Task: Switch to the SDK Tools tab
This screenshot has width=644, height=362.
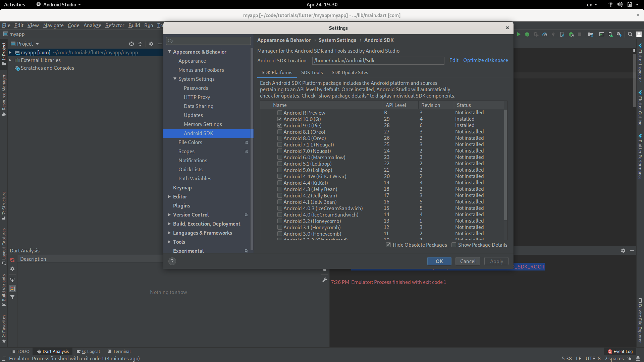Action: point(312,72)
